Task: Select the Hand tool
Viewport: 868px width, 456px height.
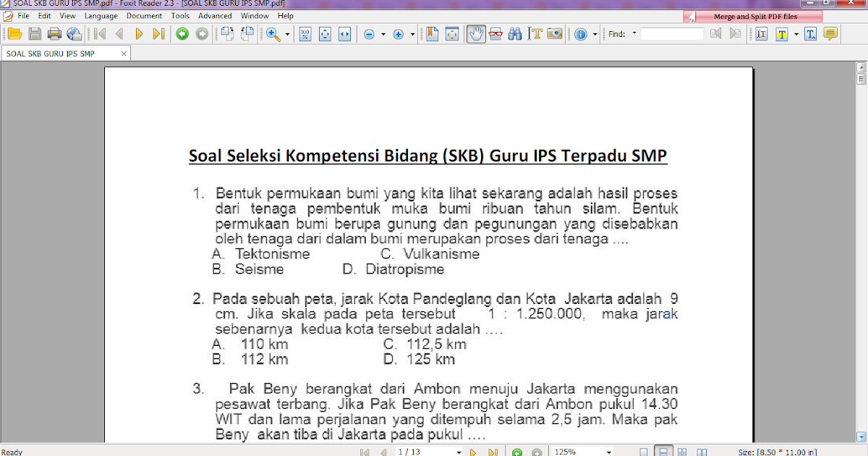Action: point(477,33)
